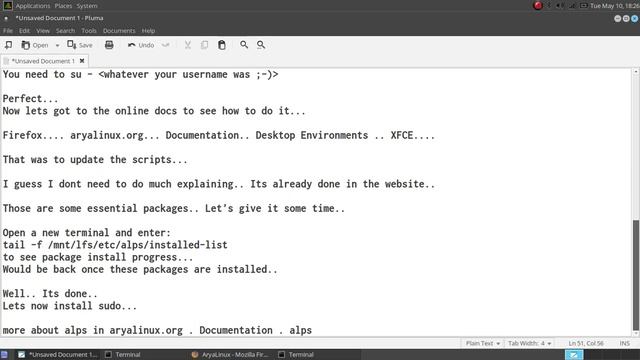Open Find and Replace icon
The image size is (640, 360).
point(261,45)
